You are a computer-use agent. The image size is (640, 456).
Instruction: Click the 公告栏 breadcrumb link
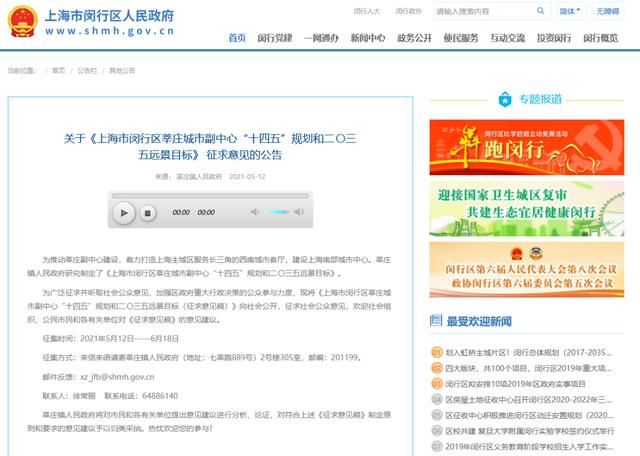pos(87,71)
